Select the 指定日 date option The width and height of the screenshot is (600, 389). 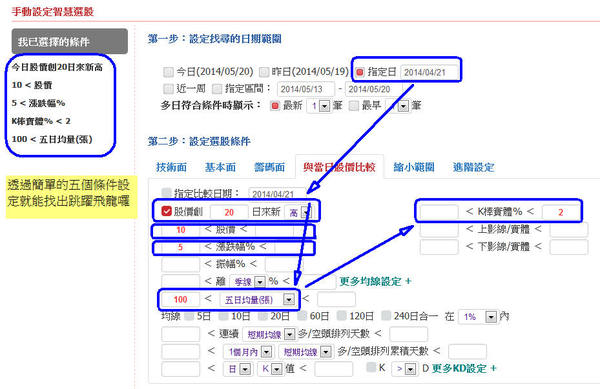[x=360, y=72]
